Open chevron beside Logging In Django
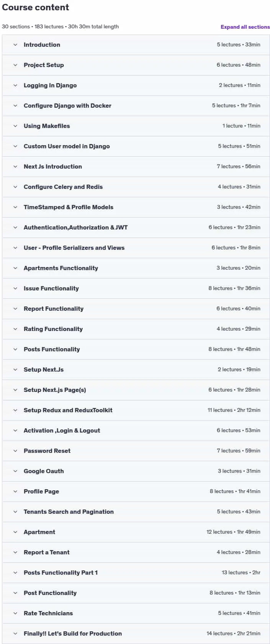This screenshot has height=644, width=270. (15, 85)
